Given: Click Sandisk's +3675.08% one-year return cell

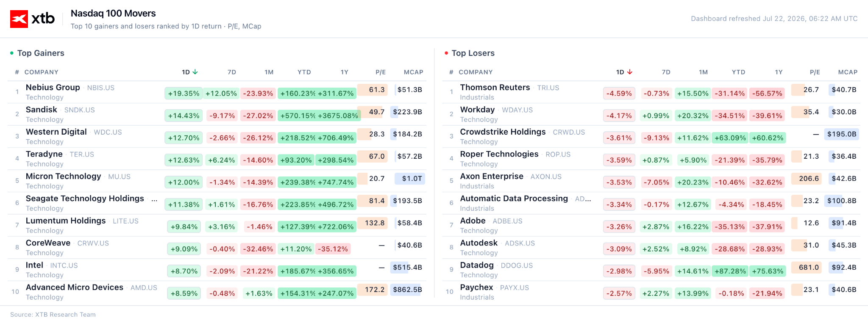Looking at the screenshot, I should click(338, 116).
